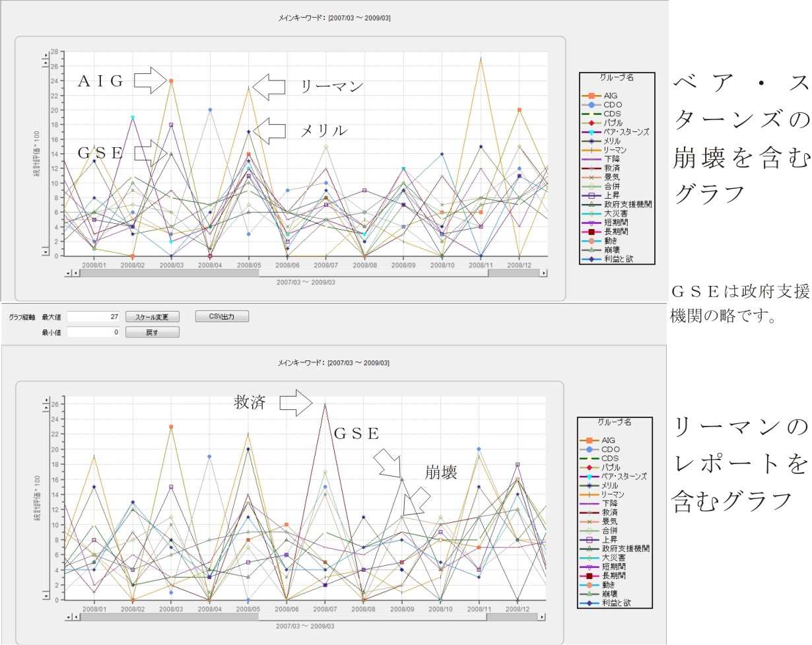
Task: Click down arrow on lower chart's vertical axis
Action: [x=46, y=595]
